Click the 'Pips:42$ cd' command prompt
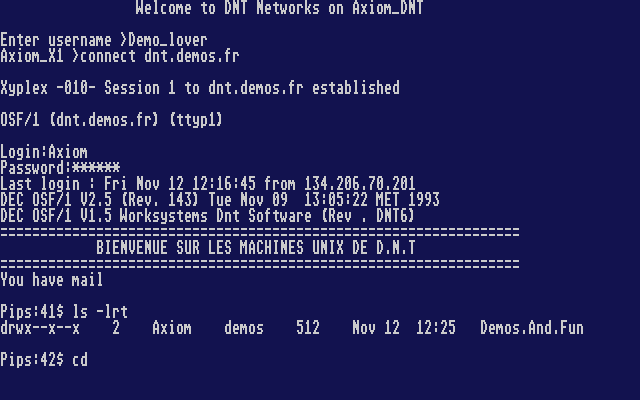The image size is (640, 400). tap(44, 360)
